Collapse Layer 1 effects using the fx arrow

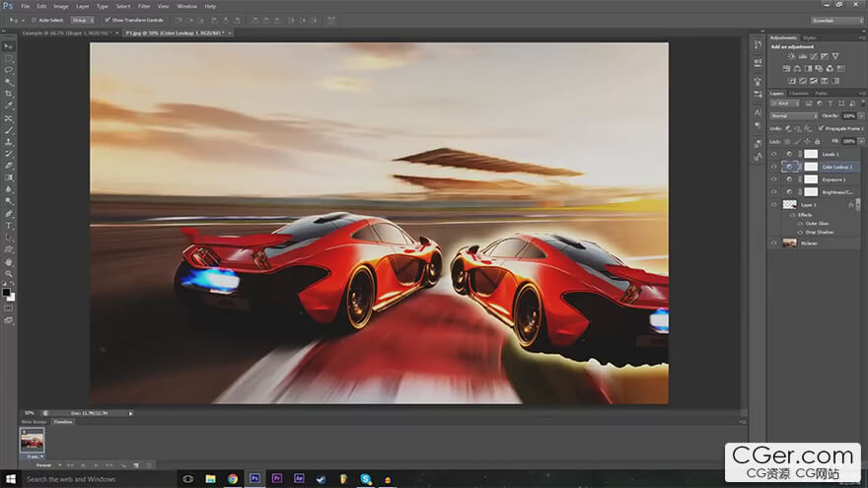coord(858,205)
